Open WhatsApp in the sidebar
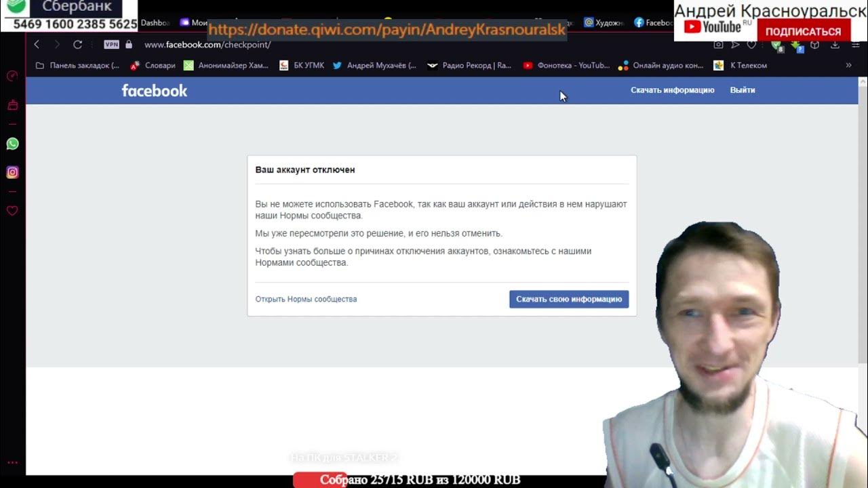868x488 pixels. (x=12, y=144)
